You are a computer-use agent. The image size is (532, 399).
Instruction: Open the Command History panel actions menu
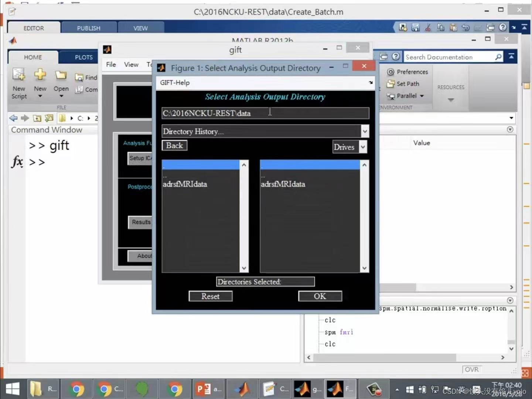[510, 300]
